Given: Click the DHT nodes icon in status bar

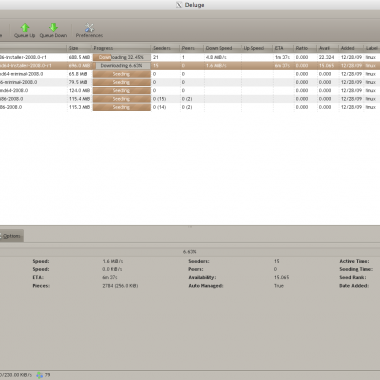Looking at the screenshot, I should pyautogui.click(x=40, y=375).
